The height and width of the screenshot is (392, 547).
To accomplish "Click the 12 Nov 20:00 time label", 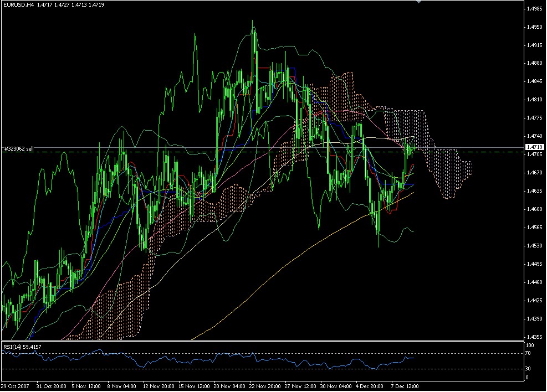I will point(159,386).
